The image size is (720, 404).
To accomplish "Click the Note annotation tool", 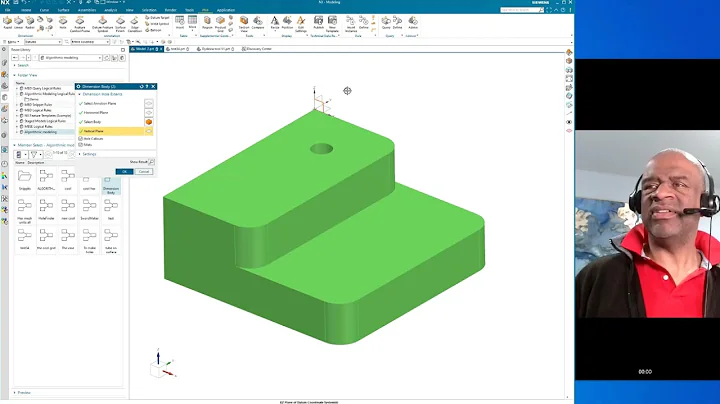I will (x=63, y=23).
